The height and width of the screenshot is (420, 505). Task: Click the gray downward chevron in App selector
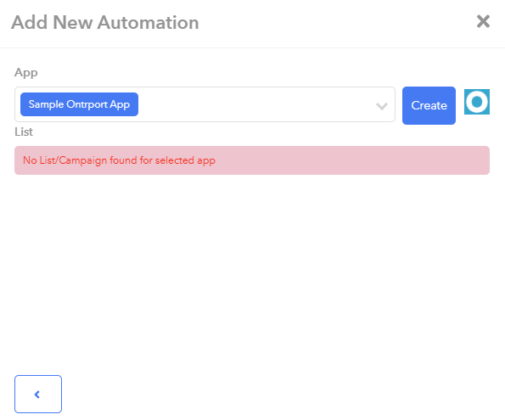click(382, 106)
